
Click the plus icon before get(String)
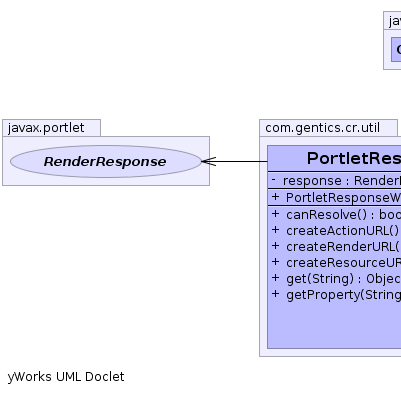point(275,278)
